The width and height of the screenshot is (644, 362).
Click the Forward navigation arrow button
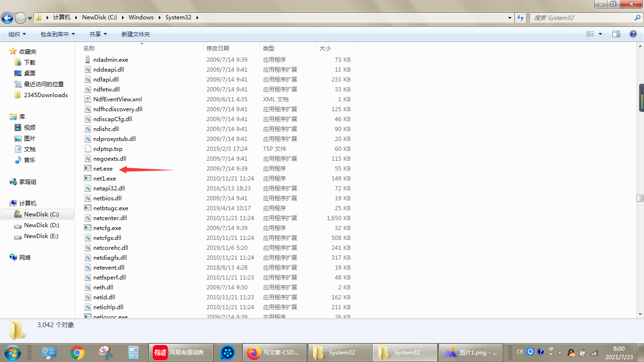point(20,18)
